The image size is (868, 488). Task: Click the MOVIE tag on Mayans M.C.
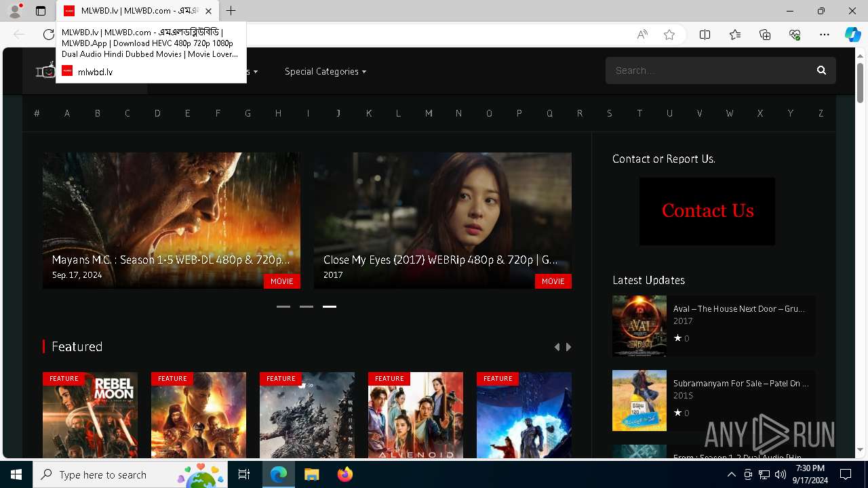tap(282, 281)
